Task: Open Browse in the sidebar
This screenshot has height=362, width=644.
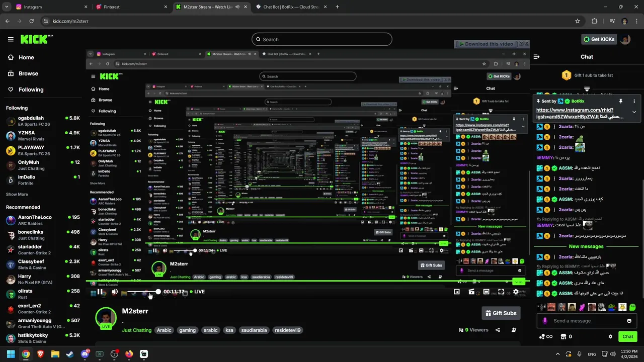Action: coord(23,73)
